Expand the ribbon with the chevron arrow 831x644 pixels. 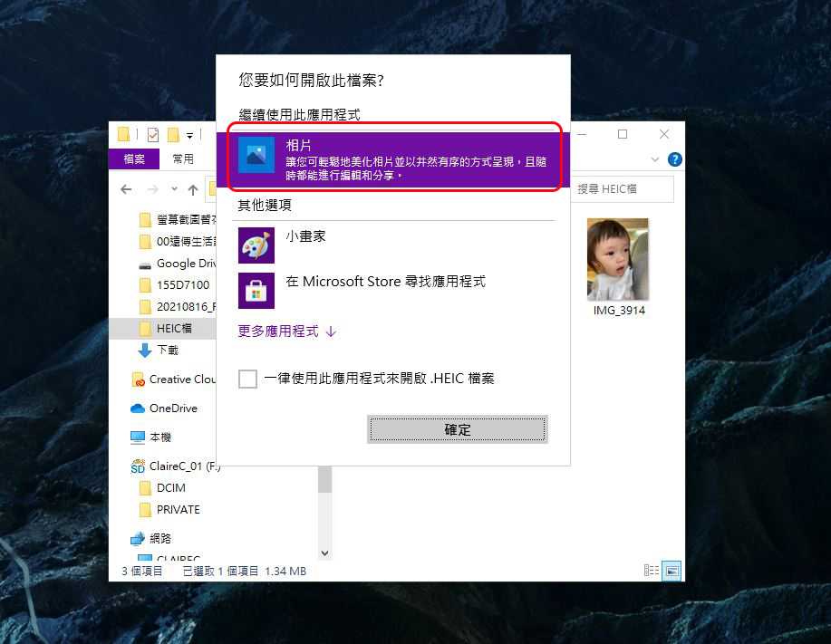point(656,159)
